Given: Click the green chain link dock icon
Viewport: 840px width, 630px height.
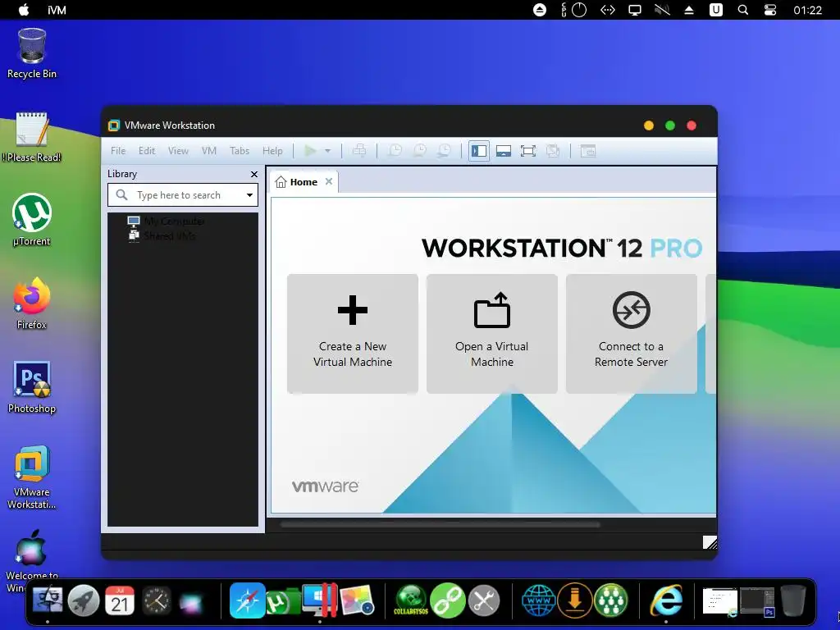Looking at the screenshot, I should point(447,600).
